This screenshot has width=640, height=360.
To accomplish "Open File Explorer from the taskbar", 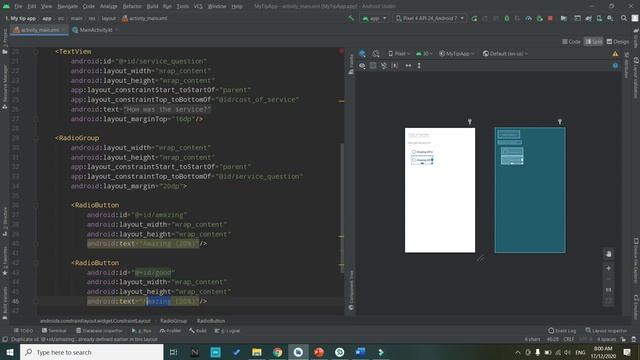I will coord(257,352).
